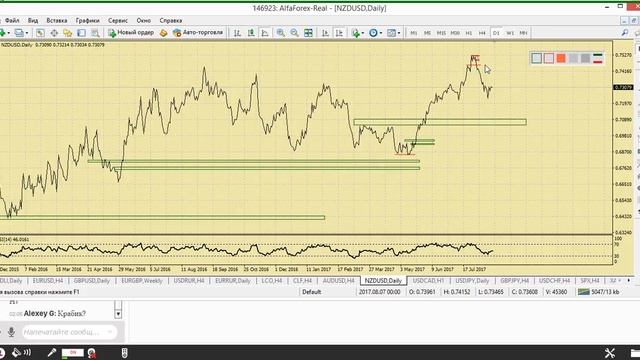This screenshot has width=640, height=360.
Task: Select the H1 timeframe
Action: tap(469, 33)
